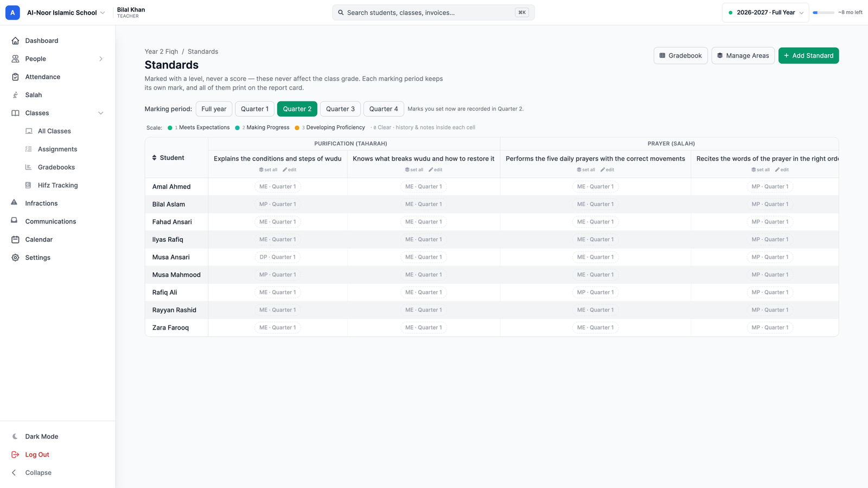Click the People icon in sidebar
Screen dimensions: 868x488
tap(15, 59)
